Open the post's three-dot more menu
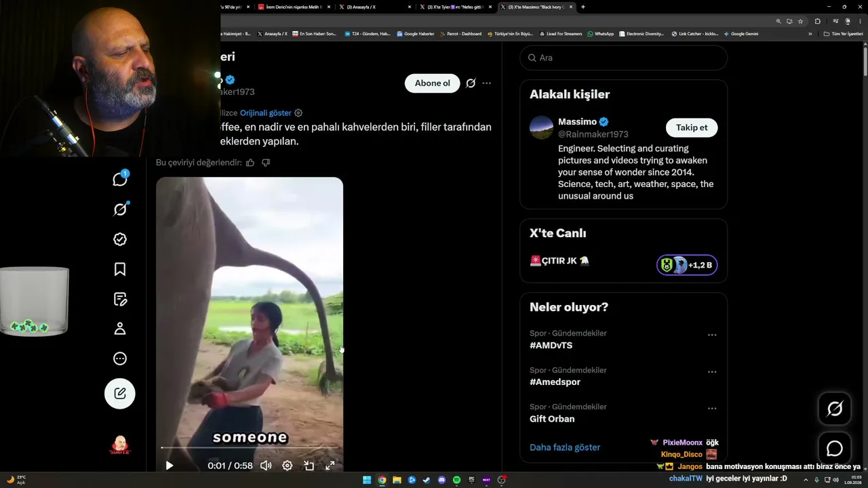Viewport: 868px width, 488px height. 486,83
